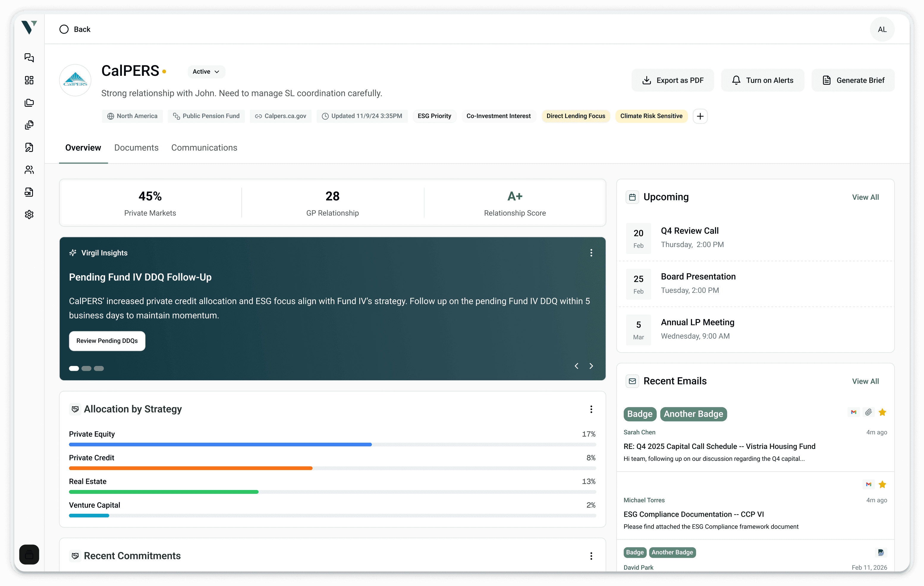Go to next insight with right arrow
The width and height of the screenshot is (924, 586).
[591, 366]
